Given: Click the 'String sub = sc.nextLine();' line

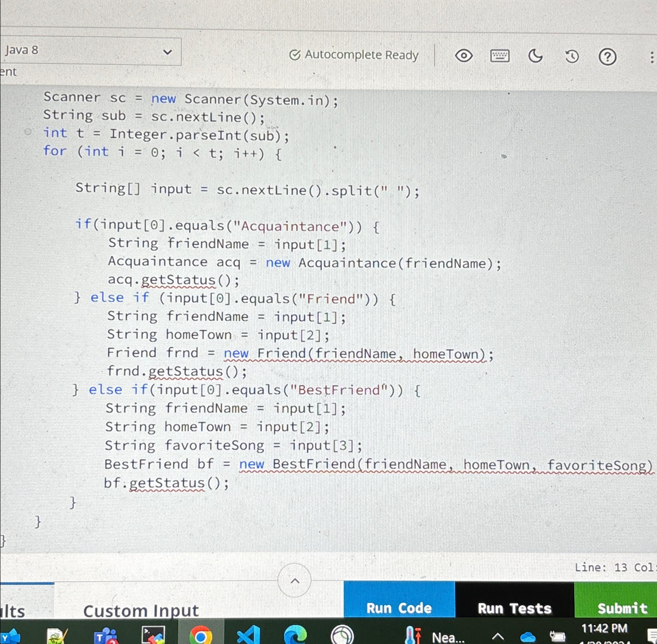Looking at the screenshot, I should (x=154, y=116).
